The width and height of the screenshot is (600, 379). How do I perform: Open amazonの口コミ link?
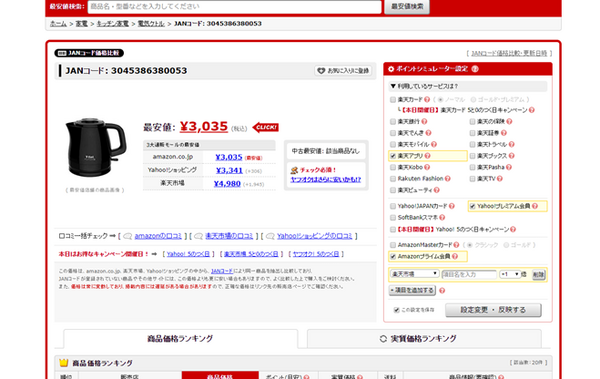click(x=158, y=236)
